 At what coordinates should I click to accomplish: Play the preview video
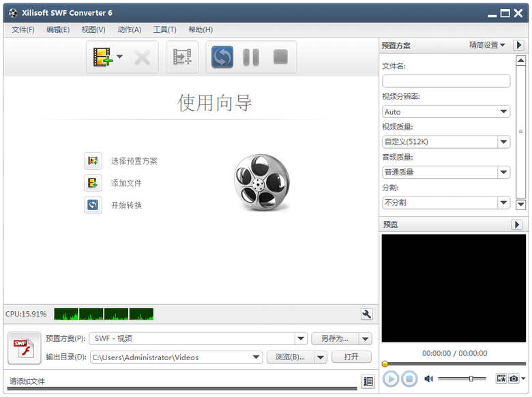click(x=391, y=379)
